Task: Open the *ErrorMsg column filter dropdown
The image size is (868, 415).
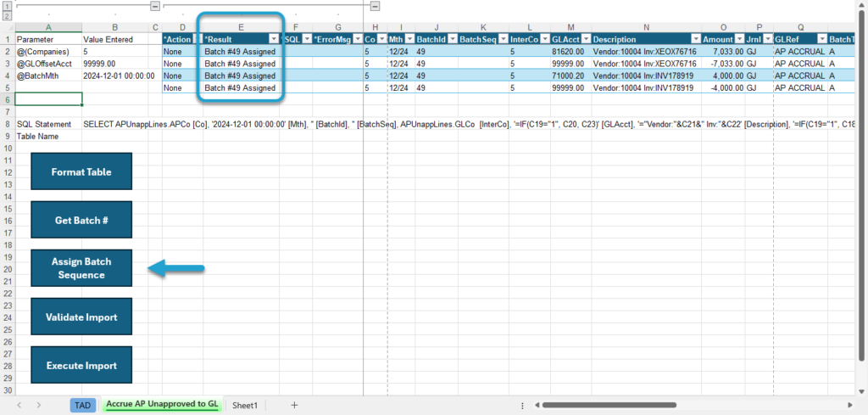Action: point(357,39)
